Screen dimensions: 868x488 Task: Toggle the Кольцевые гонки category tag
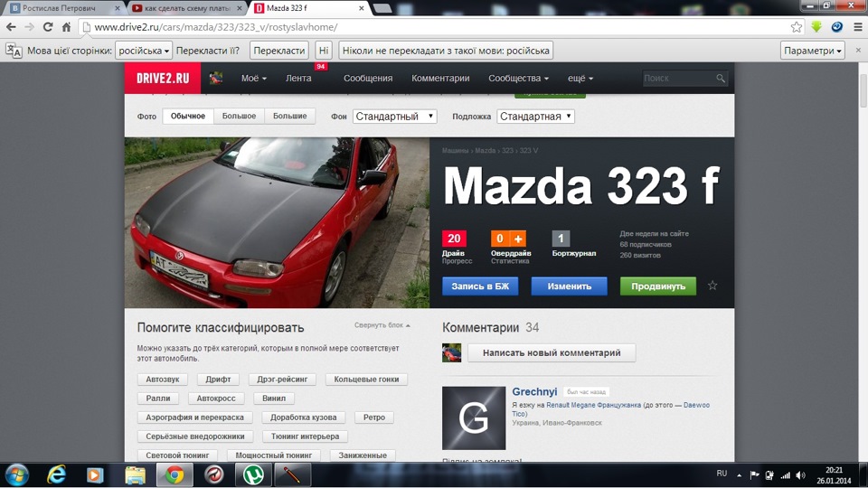click(366, 379)
